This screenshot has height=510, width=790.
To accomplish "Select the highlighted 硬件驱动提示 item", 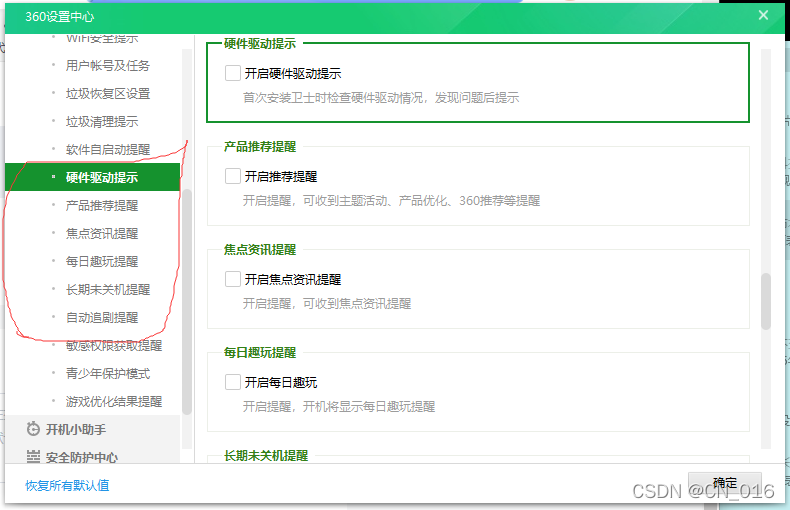I will 92,177.
